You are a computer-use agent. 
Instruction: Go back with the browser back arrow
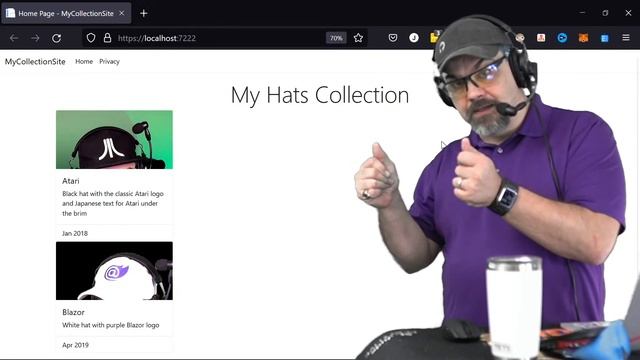[x=14, y=38]
